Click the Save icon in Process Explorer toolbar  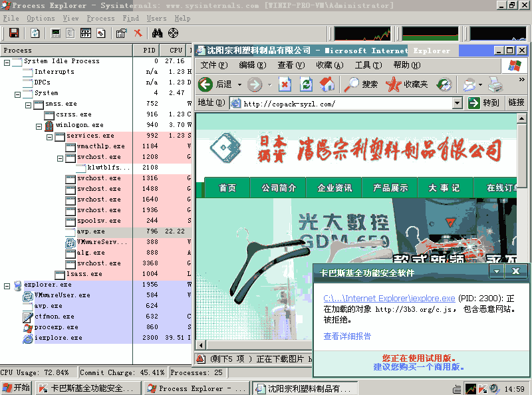[x=14, y=33]
